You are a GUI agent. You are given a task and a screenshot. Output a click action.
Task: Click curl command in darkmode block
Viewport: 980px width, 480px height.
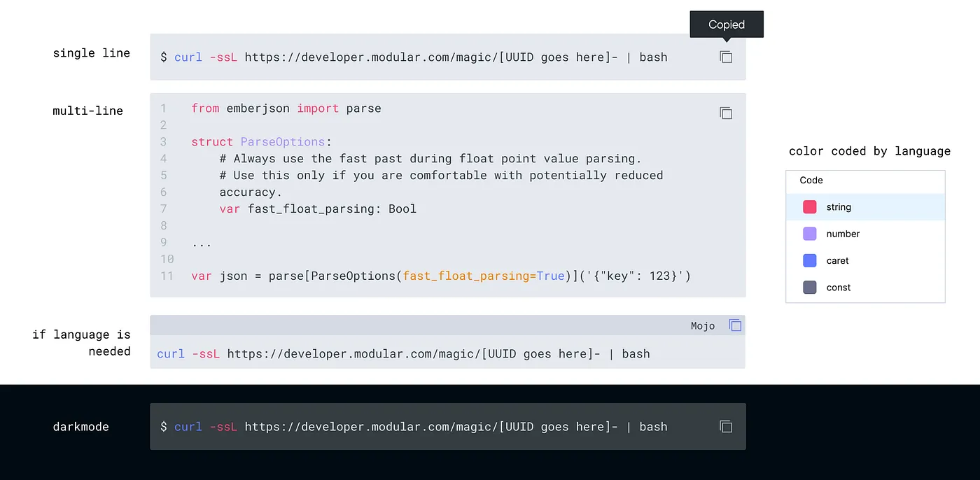(414, 427)
